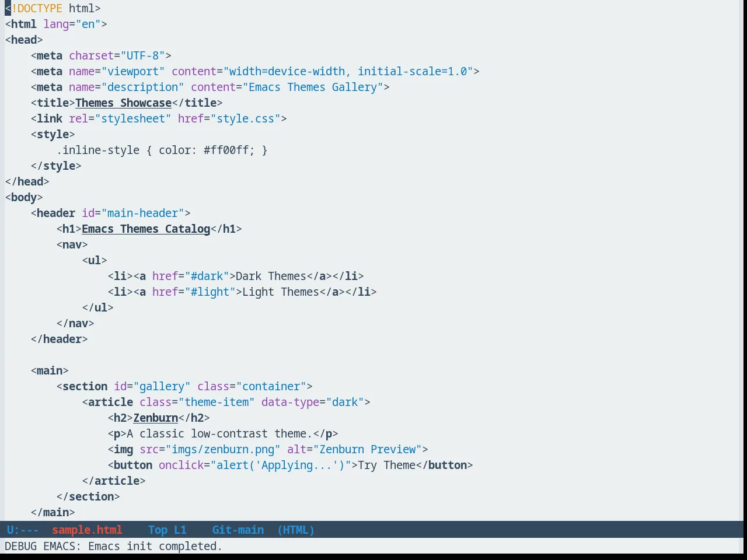Click the opening ul tag

point(95,260)
